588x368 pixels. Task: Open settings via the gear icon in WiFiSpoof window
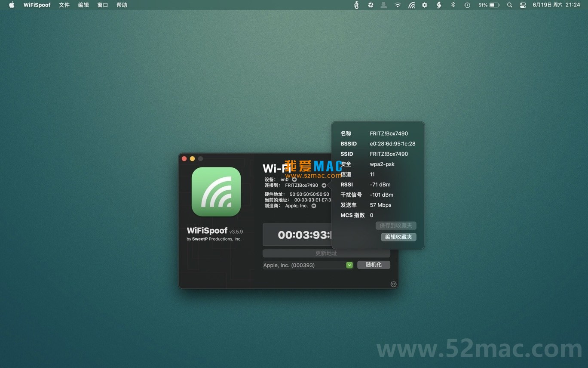click(x=393, y=284)
